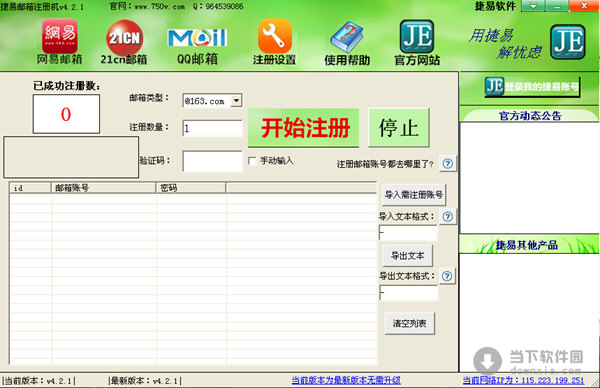Click the 停止 button
The height and width of the screenshot is (388, 600).
pos(399,127)
